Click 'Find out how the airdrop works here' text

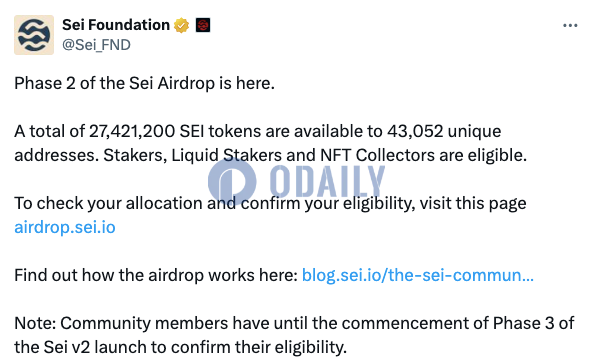156,275
